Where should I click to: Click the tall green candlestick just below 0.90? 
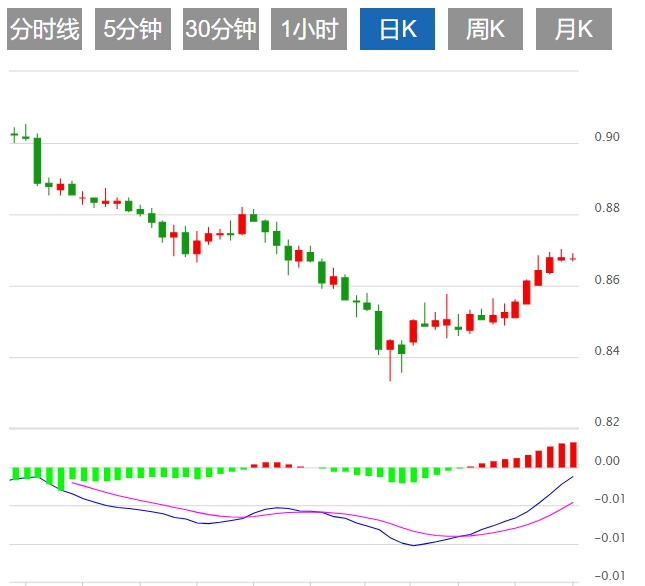pos(37,160)
